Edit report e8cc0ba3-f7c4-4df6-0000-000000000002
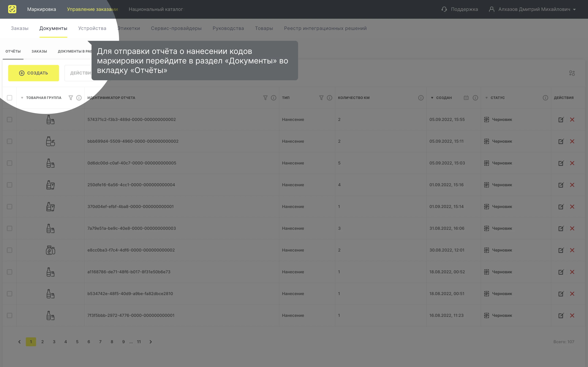This screenshot has width=588, height=367. 561,250
